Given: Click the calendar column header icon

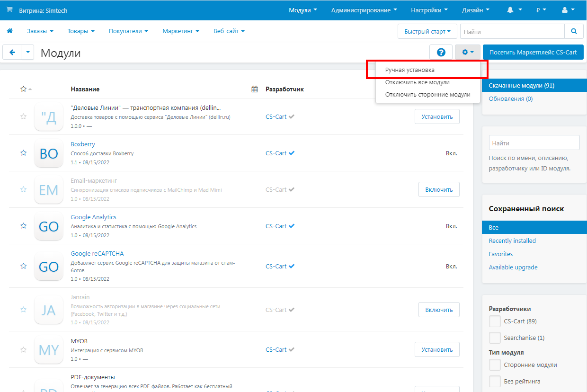Looking at the screenshot, I should pos(255,89).
